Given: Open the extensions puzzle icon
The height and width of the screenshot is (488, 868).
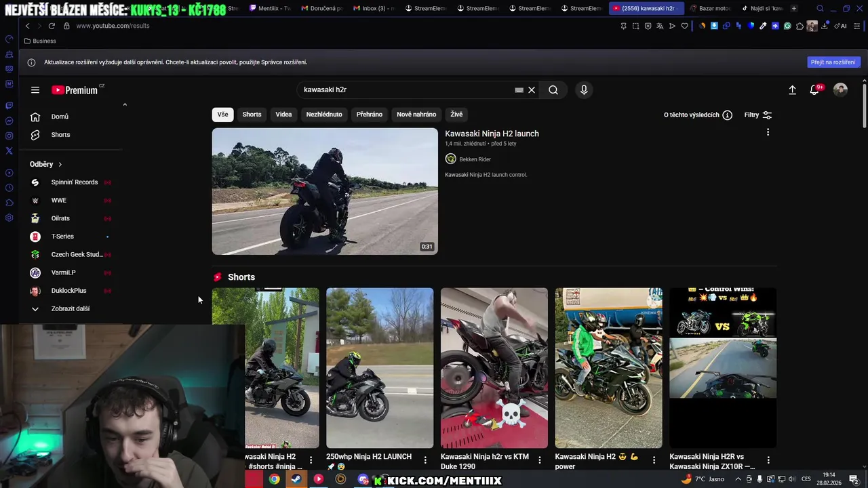Looking at the screenshot, I should pyautogui.click(x=800, y=26).
